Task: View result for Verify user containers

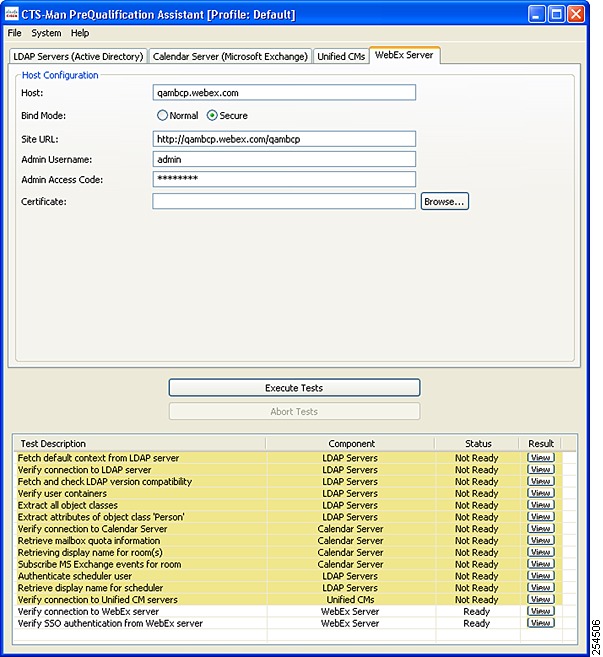Action: click(x=541, y=493)
